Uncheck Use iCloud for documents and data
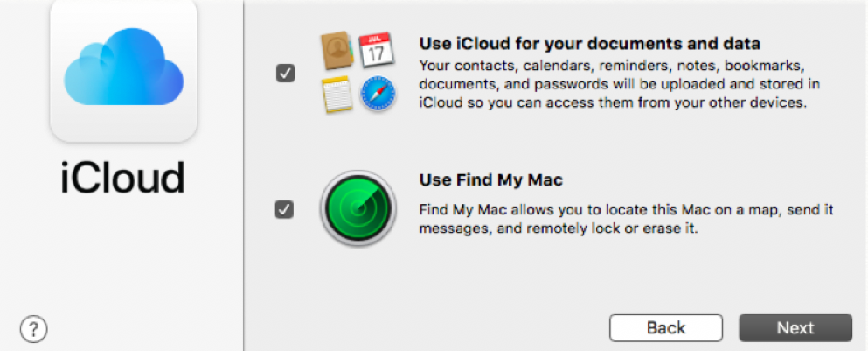 (285, 74)
